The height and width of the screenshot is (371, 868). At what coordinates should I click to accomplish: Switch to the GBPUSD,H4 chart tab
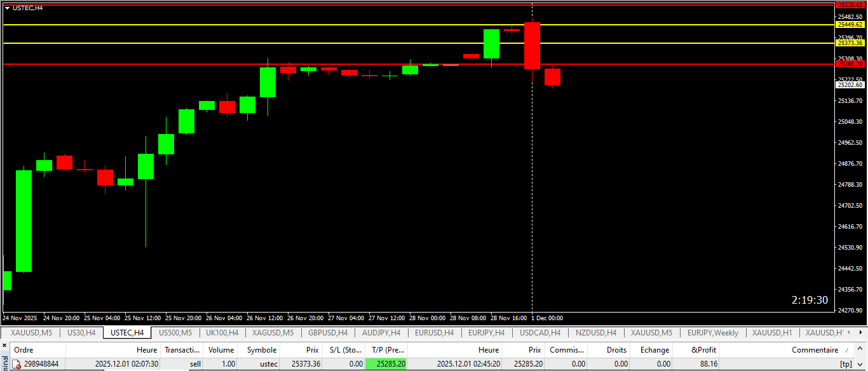pos(328,332)
